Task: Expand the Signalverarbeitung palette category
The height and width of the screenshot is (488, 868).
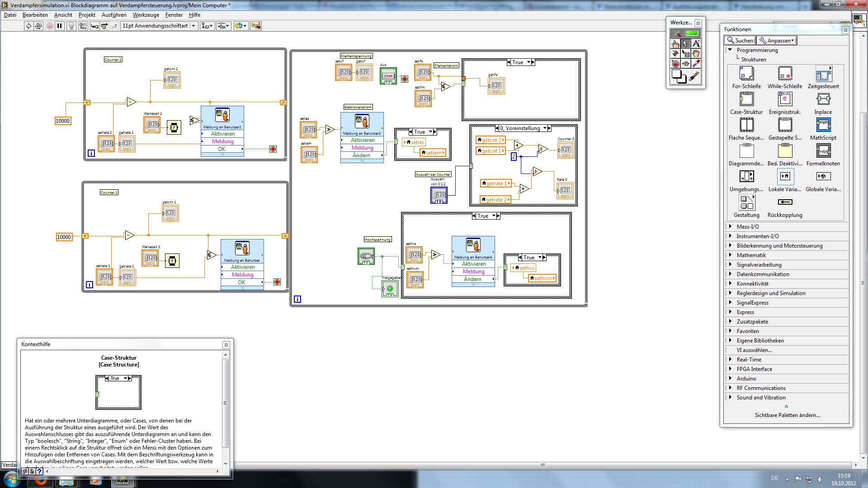Action: [x=759, y=265]
